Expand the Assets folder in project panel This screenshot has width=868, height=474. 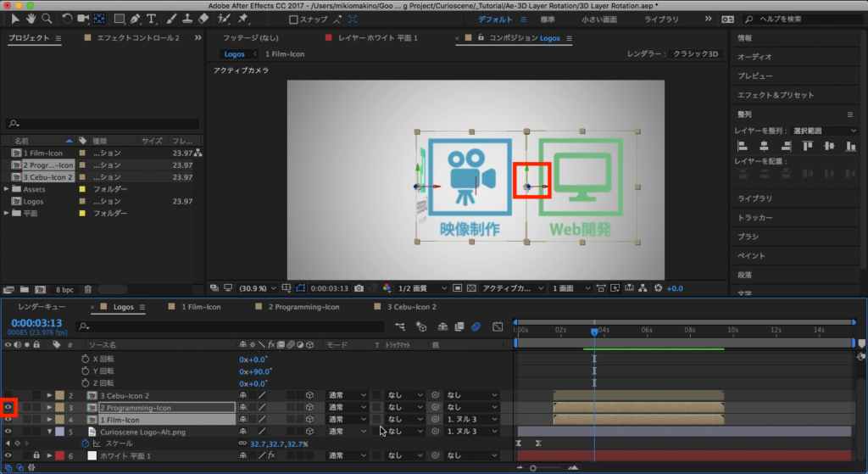point(7,189)
